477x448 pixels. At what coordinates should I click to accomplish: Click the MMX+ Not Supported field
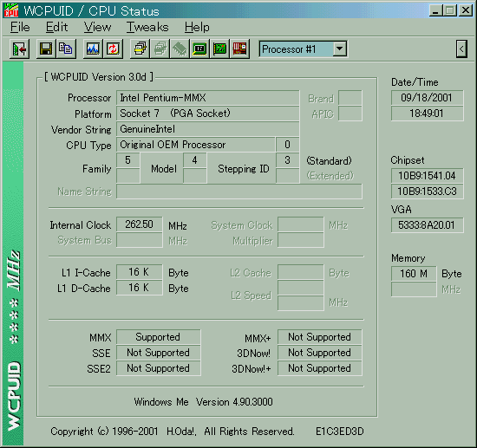coord(320,337)
